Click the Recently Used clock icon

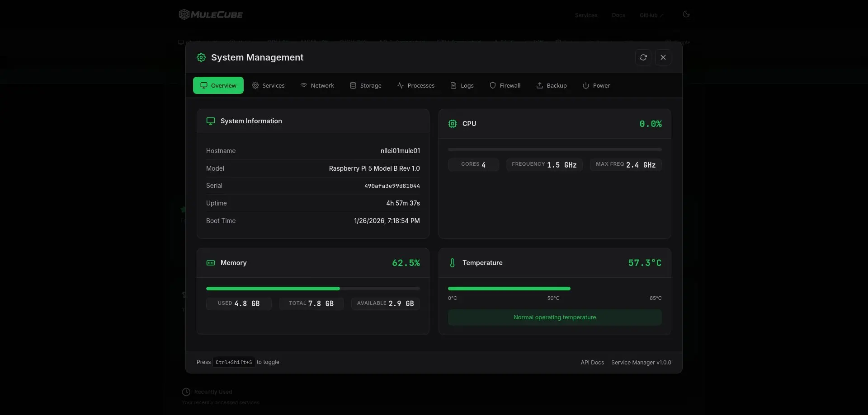(x=186, y=392)
